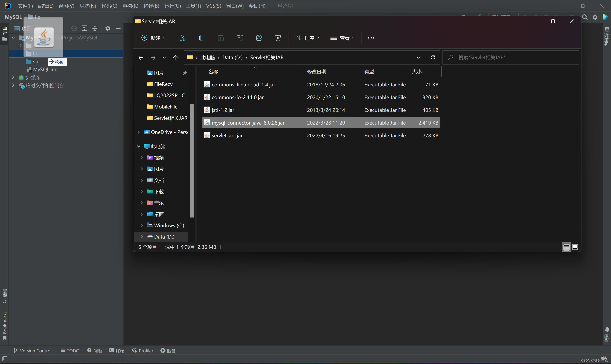Screen dimensions: 611x364
Task: Switch to details view layout
Action: (x=566, y=247)
